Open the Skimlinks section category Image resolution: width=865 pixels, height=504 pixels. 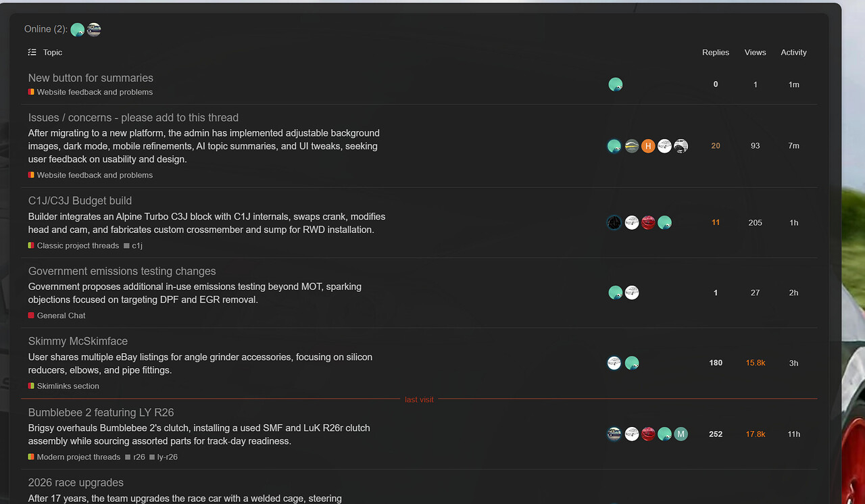(64, 386)
